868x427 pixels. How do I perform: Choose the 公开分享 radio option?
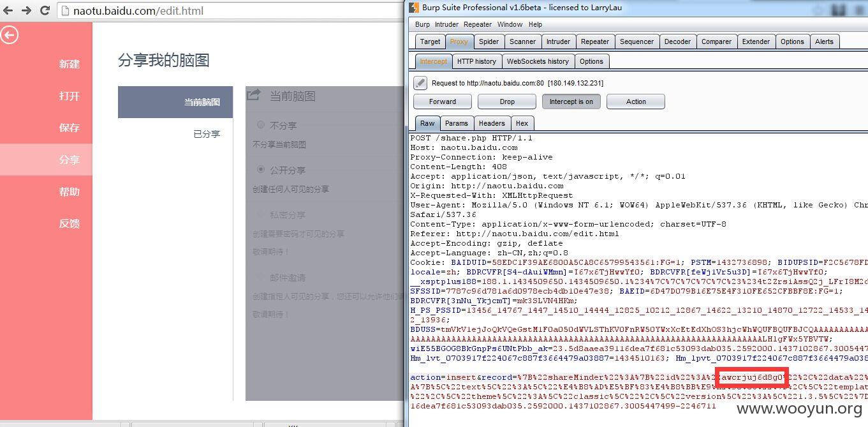[261, 169]
